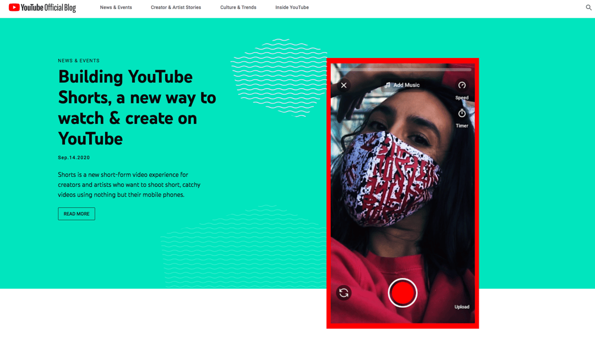Start recording with red record button
The height and width of the screenshot is (364, 595).
click(403, 293)
